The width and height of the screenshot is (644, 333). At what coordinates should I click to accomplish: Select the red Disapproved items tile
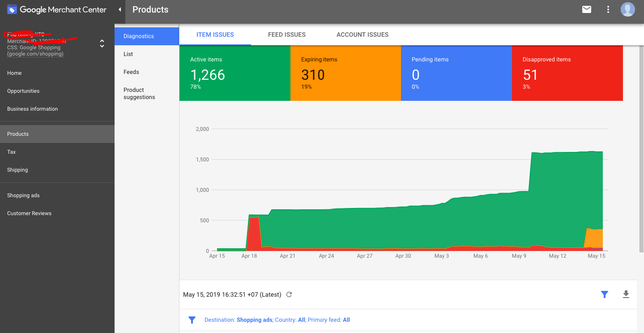(x=567, y=73)
